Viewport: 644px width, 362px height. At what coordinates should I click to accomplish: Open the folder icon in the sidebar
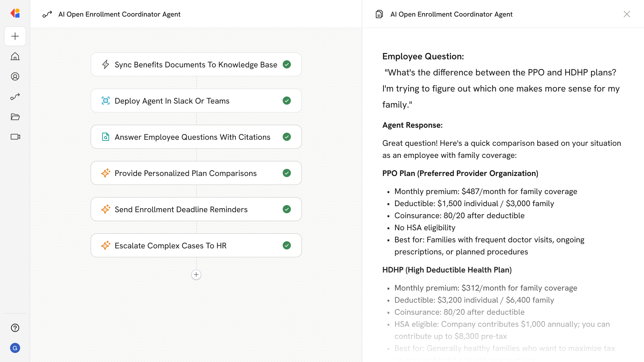tap(15, 117)
